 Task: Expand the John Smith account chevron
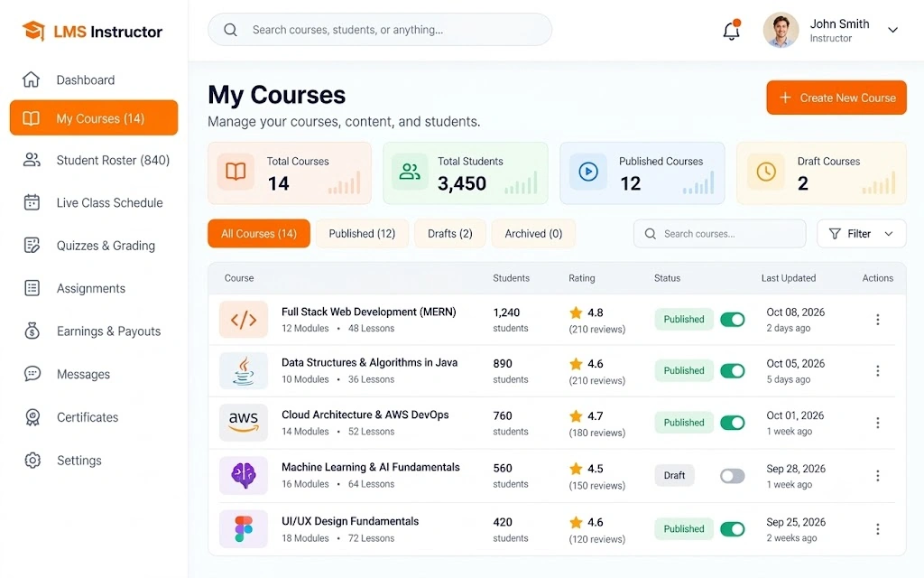[x=892, y=30]
